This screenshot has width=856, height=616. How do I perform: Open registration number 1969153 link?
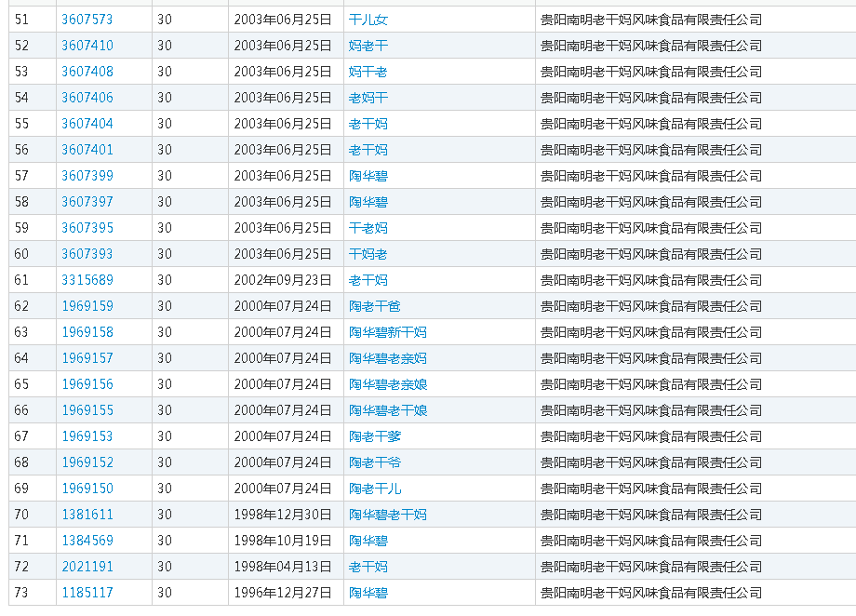87,436
